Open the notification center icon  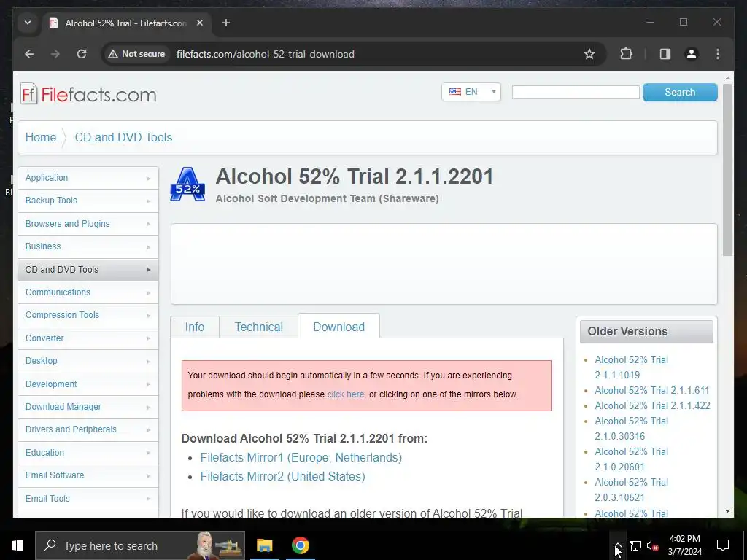[x=723, y=545]
